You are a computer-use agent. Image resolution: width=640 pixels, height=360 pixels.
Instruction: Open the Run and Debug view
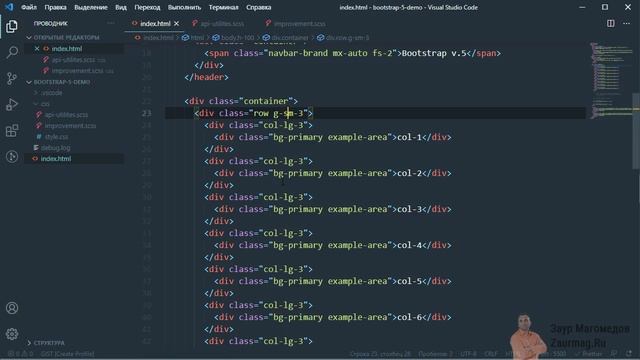coord(12,104)
